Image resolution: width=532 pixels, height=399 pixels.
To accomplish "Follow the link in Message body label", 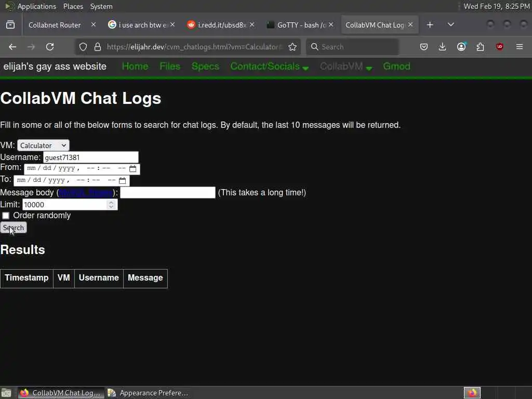I will click(x=86, y=193).
